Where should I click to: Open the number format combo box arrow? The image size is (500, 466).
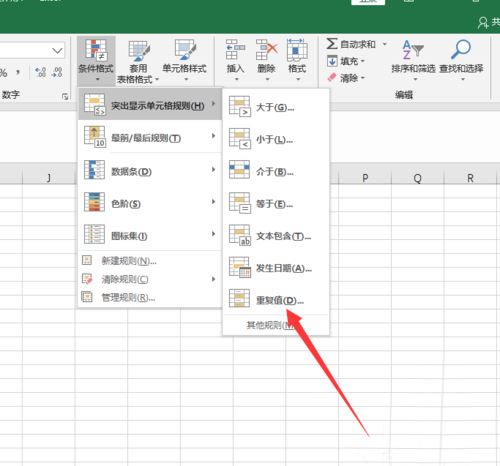coord(57,51)
